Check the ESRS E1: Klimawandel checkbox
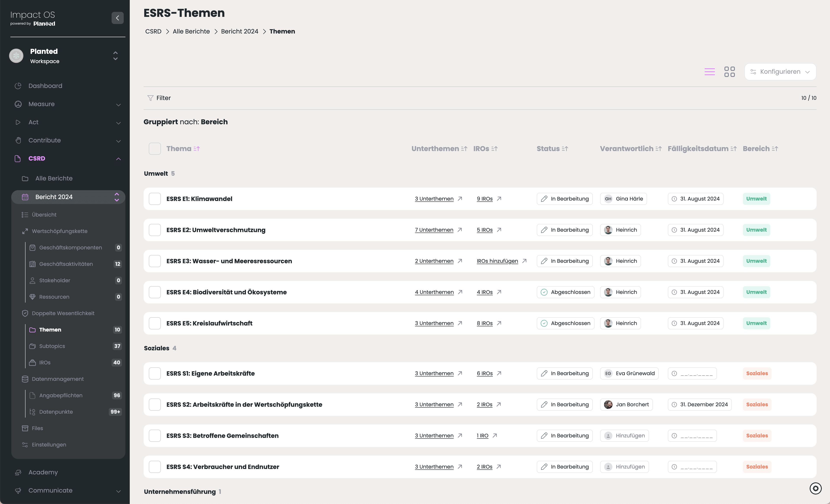830x504 pixels. tap(155, 199)
